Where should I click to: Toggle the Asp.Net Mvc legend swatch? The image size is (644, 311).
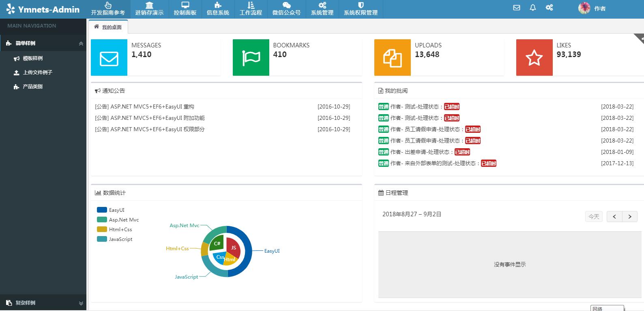(102, 220)
